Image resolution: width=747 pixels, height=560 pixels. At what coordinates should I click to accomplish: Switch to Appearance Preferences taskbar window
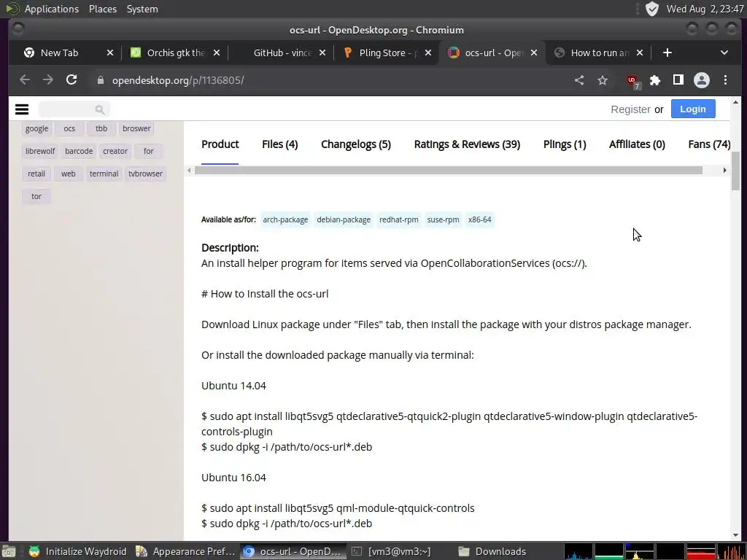point(185,551)
